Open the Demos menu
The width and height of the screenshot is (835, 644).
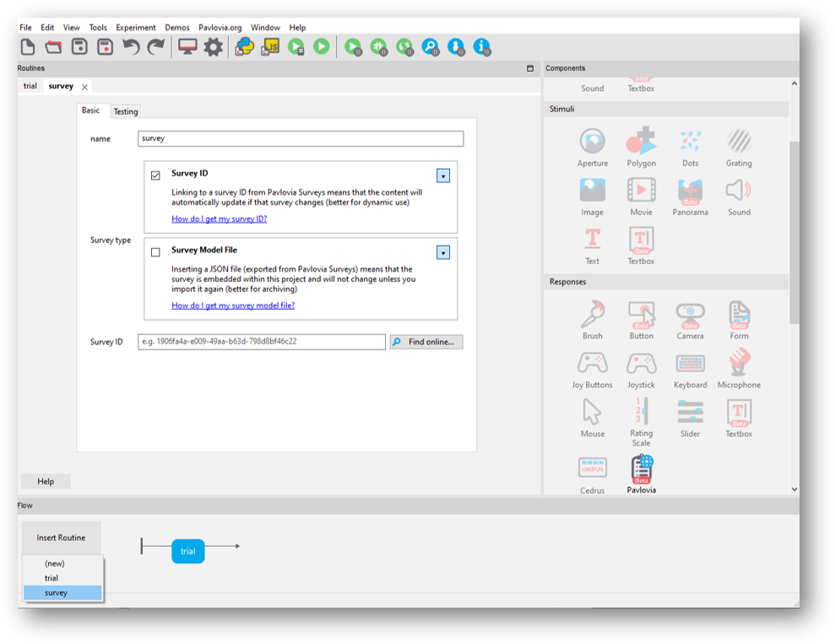pos(177,27)
